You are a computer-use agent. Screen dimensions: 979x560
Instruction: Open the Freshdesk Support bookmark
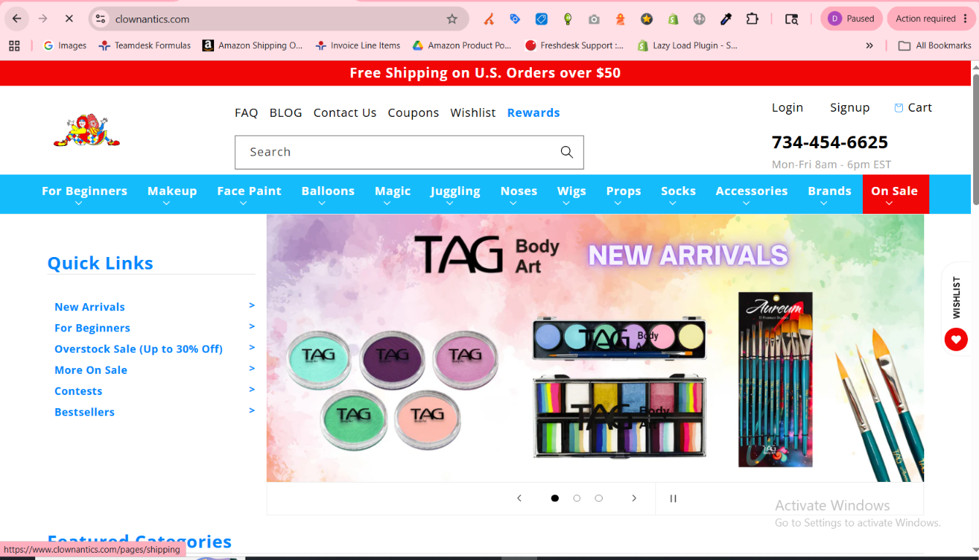click(574, 45)
